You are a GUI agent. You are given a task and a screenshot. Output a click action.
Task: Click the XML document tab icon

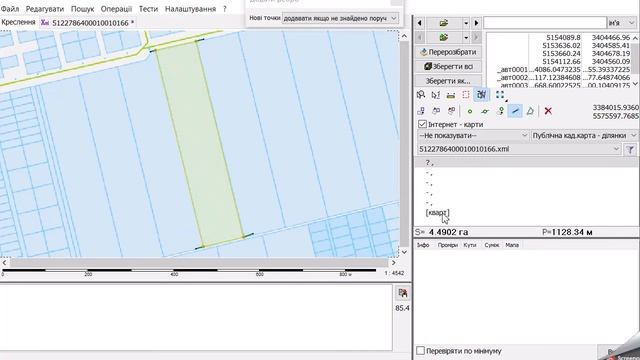[45, 23]
